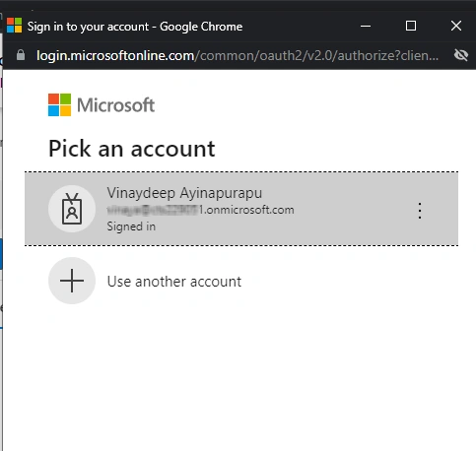Maximize the sign-in Chrome window
Screen dimensions: 476x451
(411, 26)
